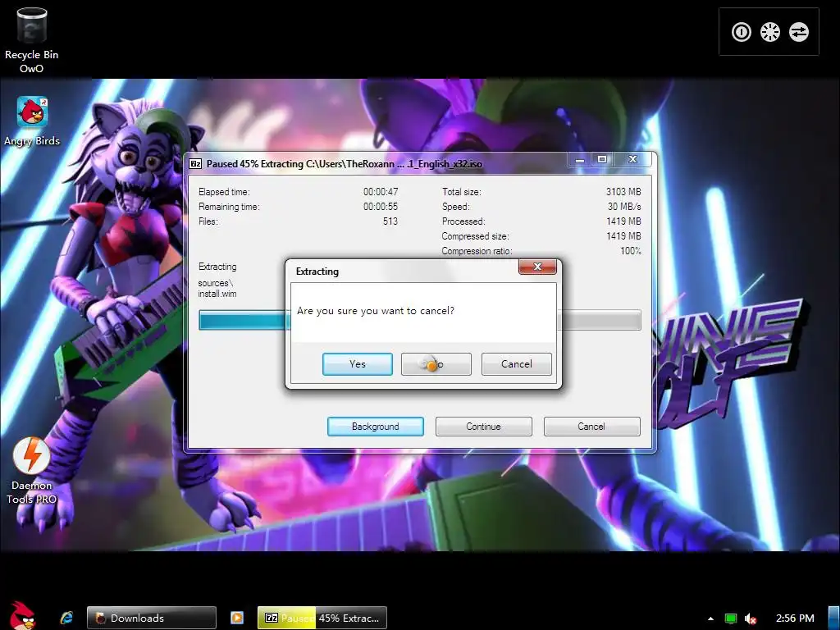Screen dimensions: 840x630
Task: Click the green network tray icon
Action: tap(730, 619)
